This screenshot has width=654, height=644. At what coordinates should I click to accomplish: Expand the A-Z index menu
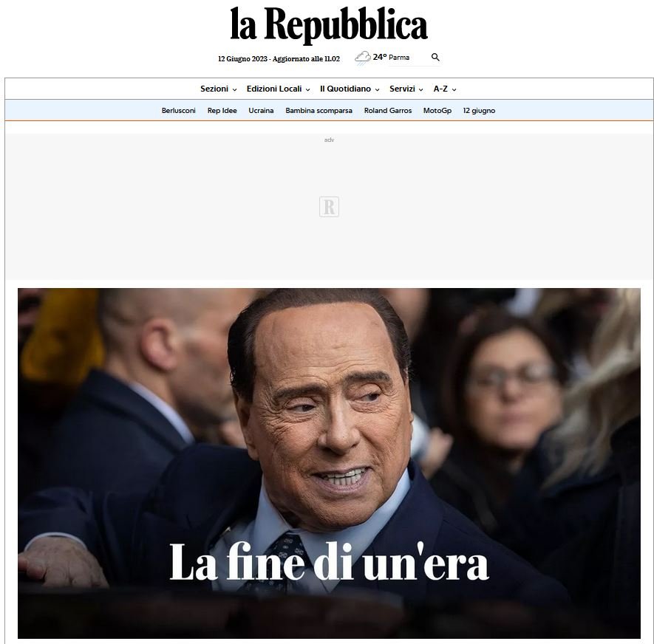445,89
